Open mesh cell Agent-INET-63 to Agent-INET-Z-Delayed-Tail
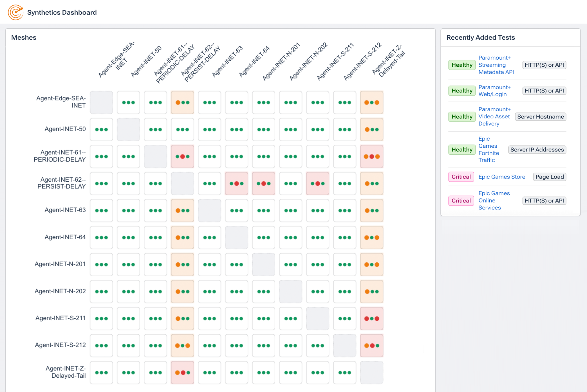The image size is (587, 392). coord(371,210)
